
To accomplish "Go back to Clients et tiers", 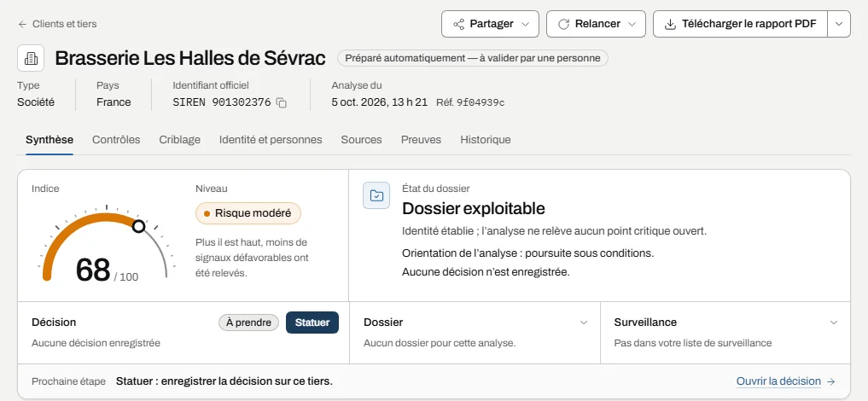I will pyautogui.click(x=57, y=24).
